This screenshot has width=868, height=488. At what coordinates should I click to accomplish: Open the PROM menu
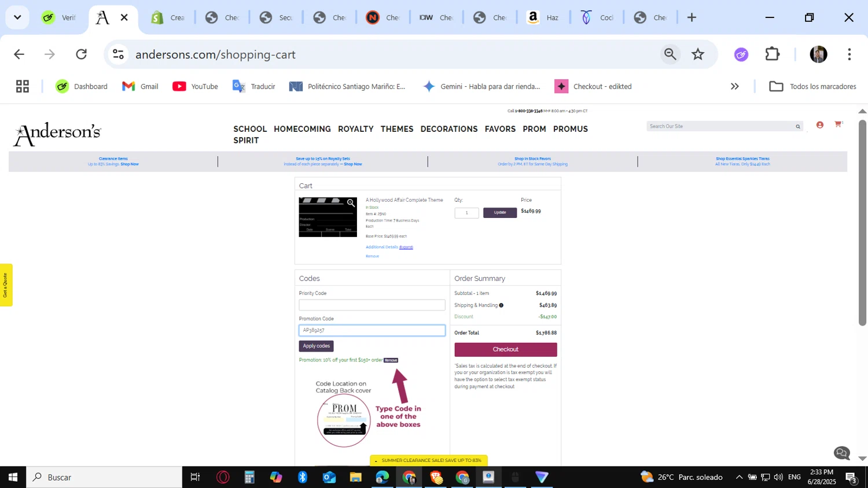point(534,129)
